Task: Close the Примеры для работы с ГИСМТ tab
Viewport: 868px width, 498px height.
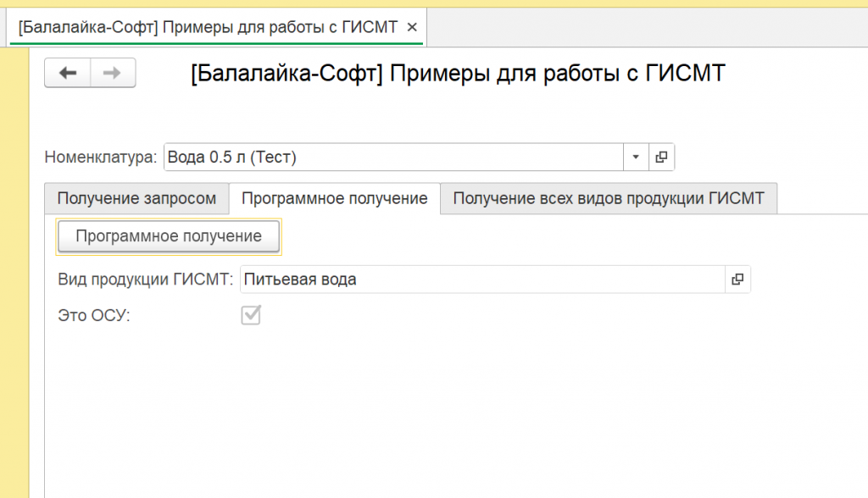Action: click(412, 27)
